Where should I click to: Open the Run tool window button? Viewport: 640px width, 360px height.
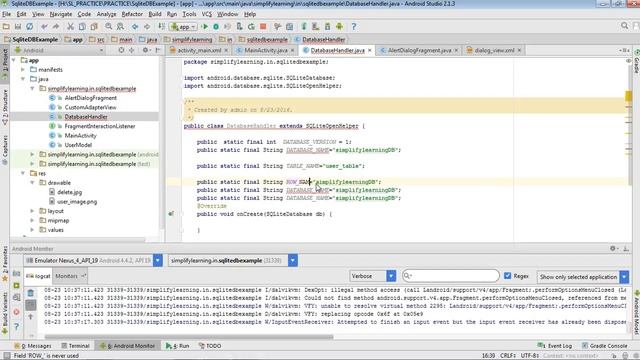click(x=178, y=346)
